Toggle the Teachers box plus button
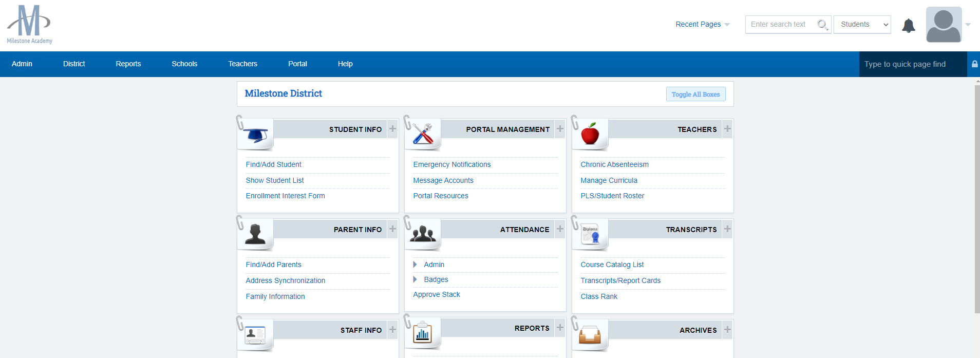The width and height of the screenshot is (980, 358). pyautogui.click(x=727, y=129)
